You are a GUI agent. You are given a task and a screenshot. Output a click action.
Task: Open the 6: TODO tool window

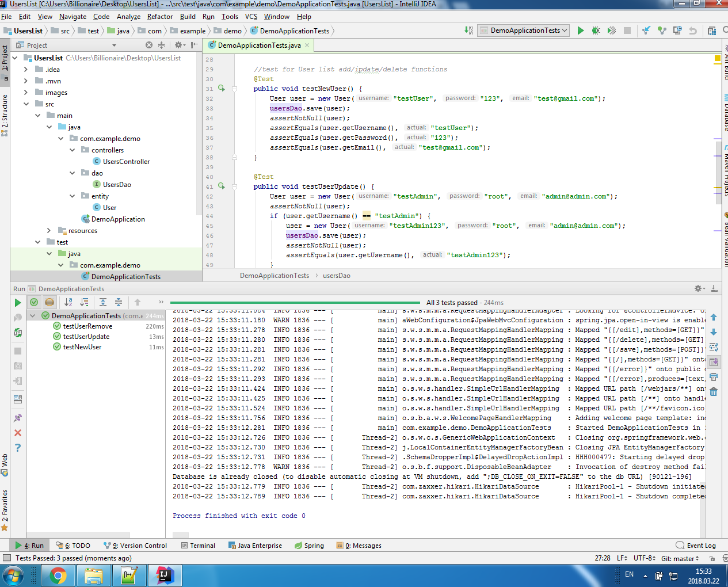click(73, 546)
